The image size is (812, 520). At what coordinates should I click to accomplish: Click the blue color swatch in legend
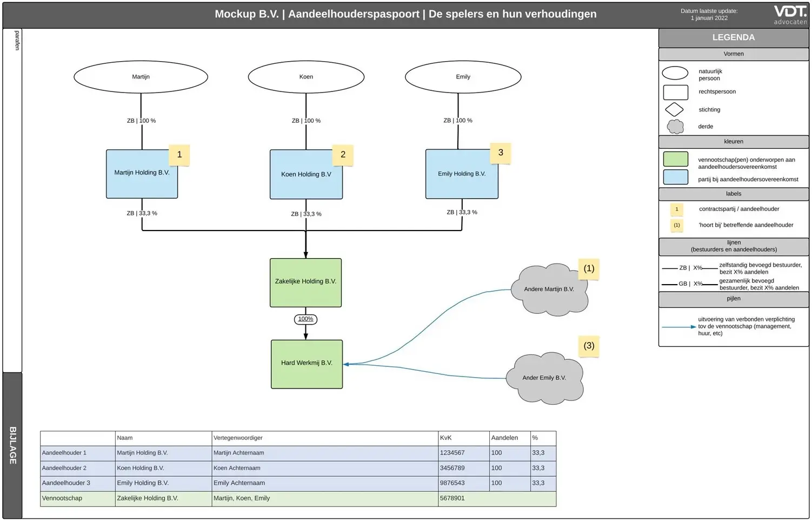[676, 177]
